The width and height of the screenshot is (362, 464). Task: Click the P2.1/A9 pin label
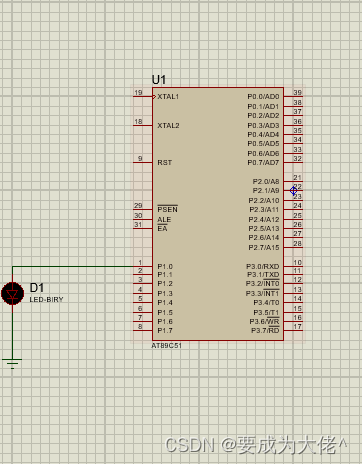point(266,190)
